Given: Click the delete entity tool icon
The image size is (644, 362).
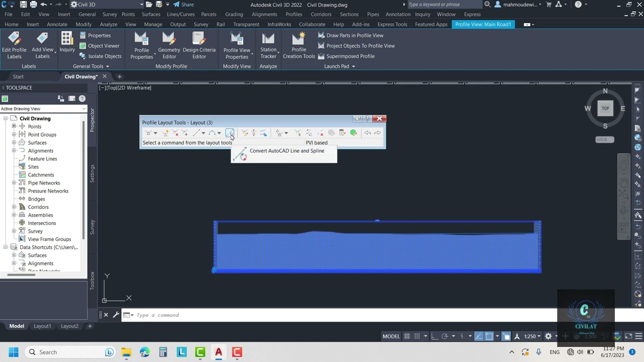Looking at the screenshot, I should click(x=320, y=133).
